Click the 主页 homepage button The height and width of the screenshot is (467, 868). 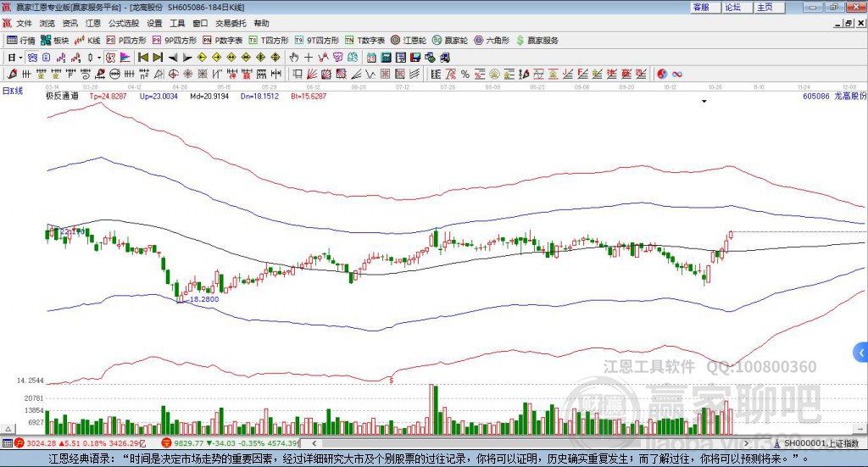[x=770, y=7]
